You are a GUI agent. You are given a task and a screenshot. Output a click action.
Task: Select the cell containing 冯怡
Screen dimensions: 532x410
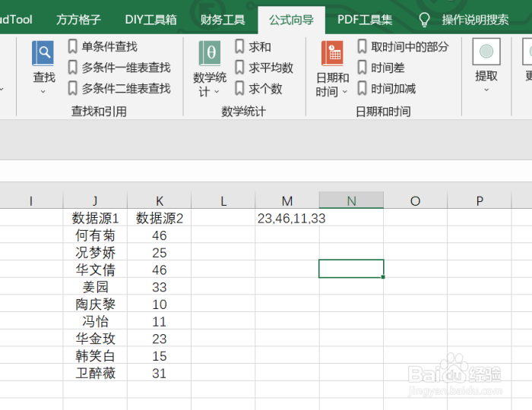[95, 322]
